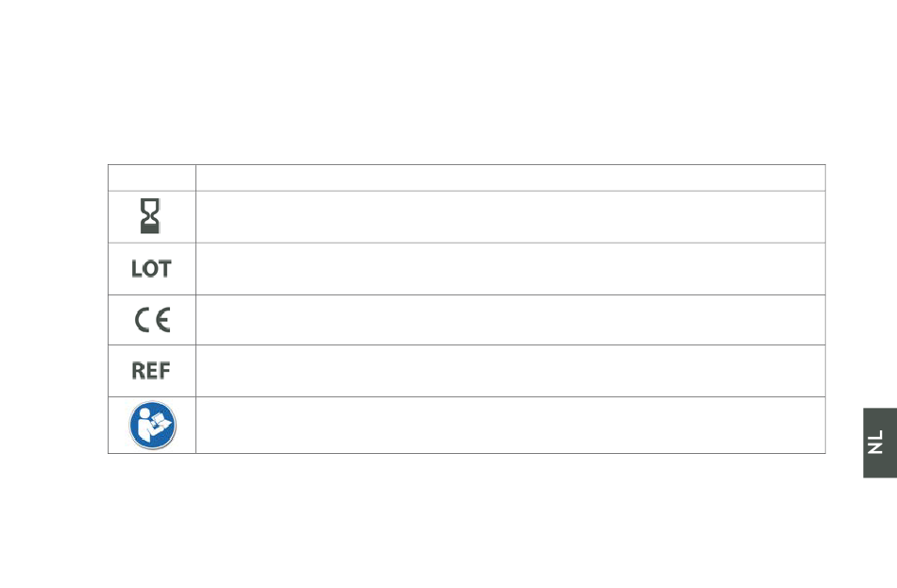Click the empty cell beside the blue manual icon
This screenshot has height=588, width=897.
(x=510, y=425)
